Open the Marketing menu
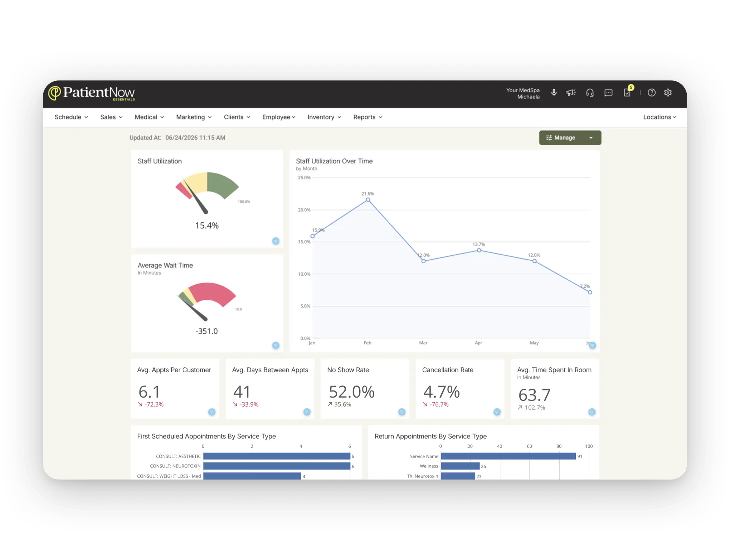Screen dimensions: 730x560 [x=194, y=117]
